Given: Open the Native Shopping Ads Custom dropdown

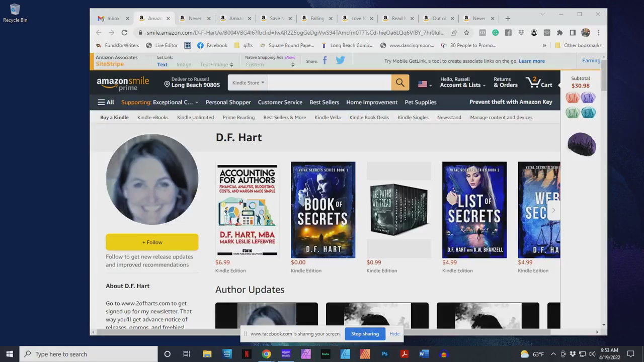Looking at the screenshot, I should tap(270, 64).
